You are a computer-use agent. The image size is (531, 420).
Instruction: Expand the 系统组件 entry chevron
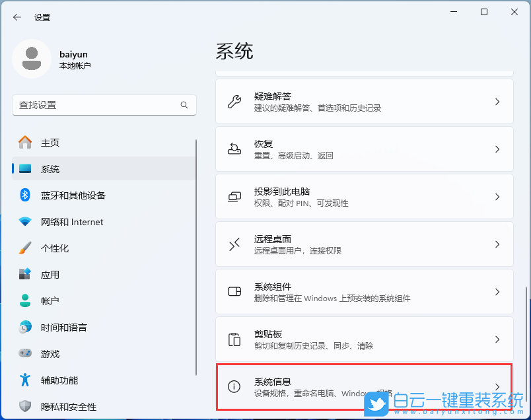(x=497, y=291)
